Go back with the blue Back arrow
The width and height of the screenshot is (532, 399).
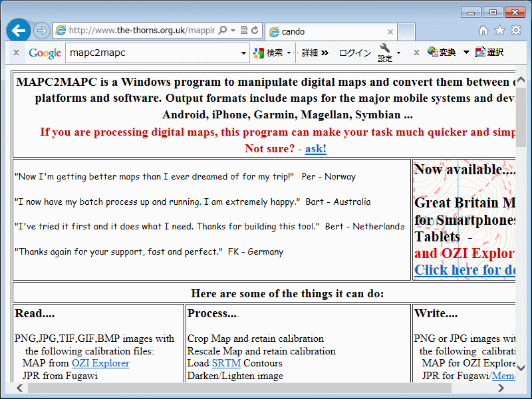coord(19,31)
